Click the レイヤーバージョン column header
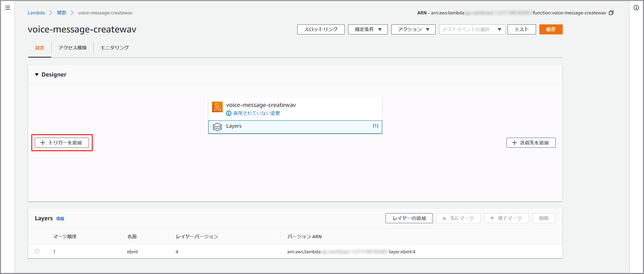This screenshot has width=644, height=274. click(x=197, y=237)
